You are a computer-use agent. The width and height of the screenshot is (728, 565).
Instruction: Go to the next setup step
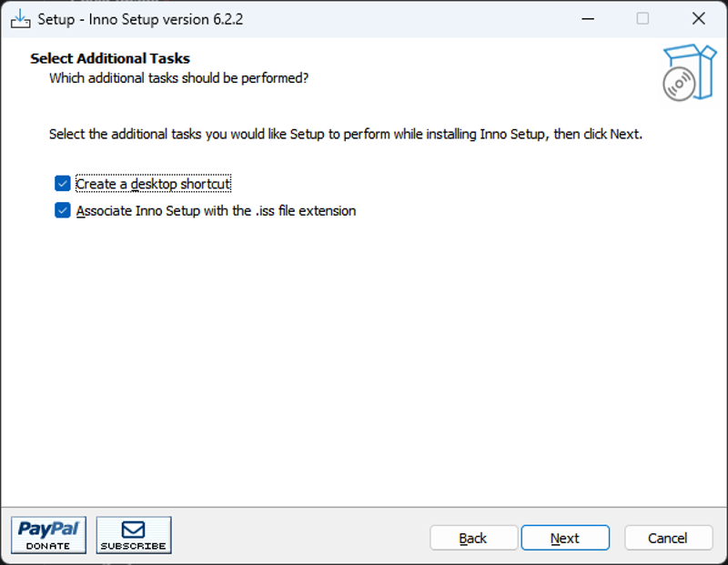tap(565, 538)
